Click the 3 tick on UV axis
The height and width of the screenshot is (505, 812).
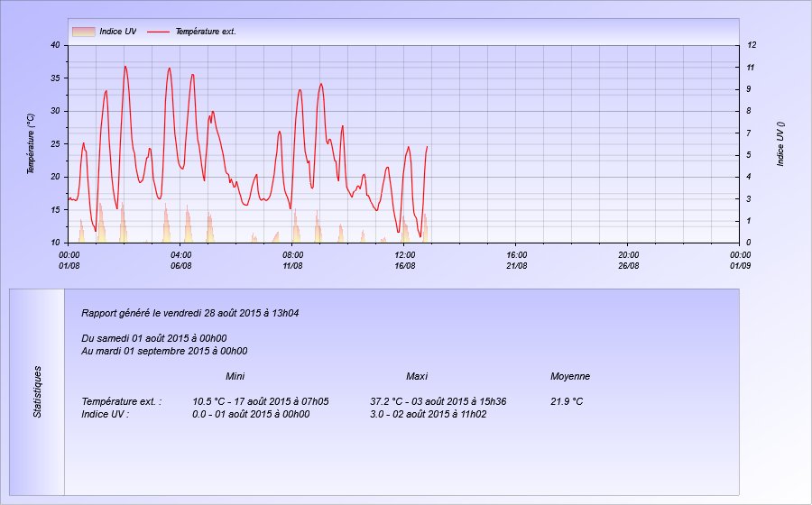click(749, 198)
